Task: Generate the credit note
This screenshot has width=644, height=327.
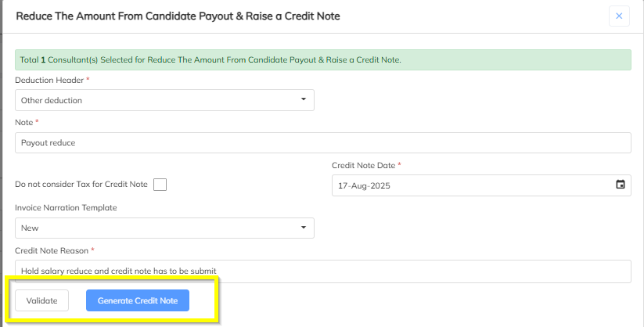Action: (x=138, y=300)
